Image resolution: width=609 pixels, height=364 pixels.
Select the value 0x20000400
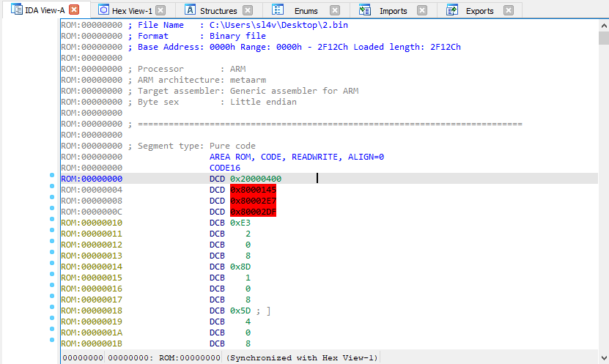256,179
